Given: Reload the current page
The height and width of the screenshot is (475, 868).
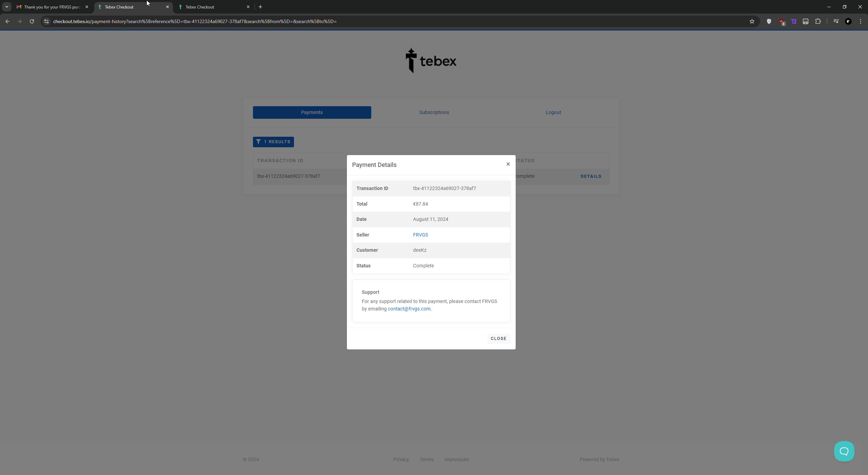Looking at the screenshot, I should point(32,21).
